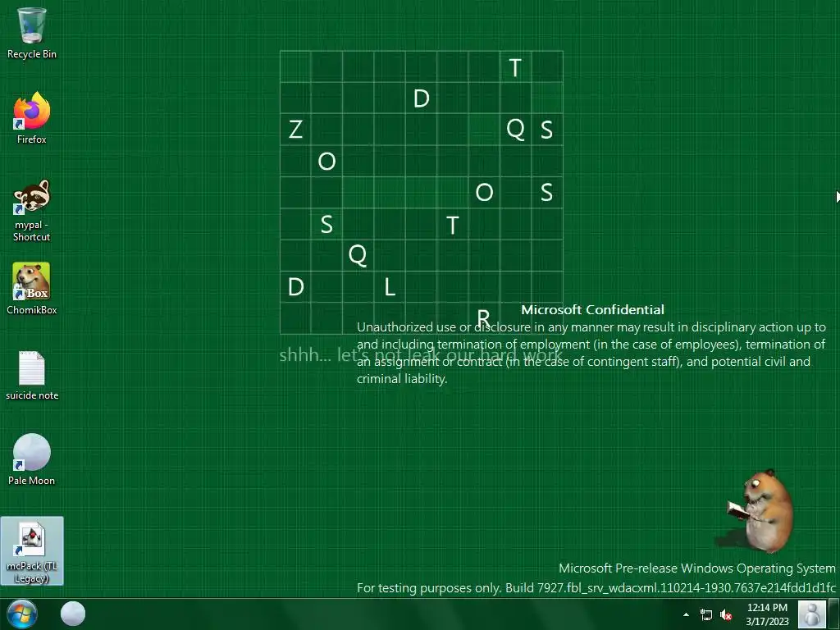Click the letter L in the grid
This screenshot has height=630, width=840.
point(390,287)
